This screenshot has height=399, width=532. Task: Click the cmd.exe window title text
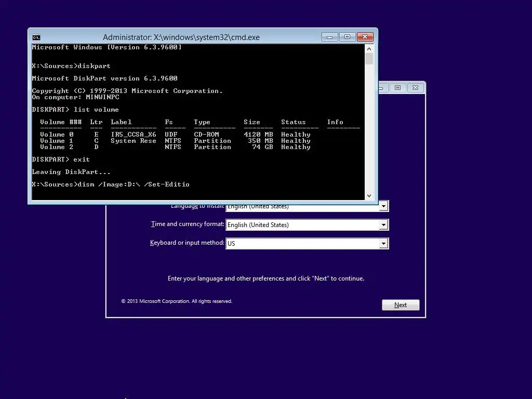click(181, 37)
